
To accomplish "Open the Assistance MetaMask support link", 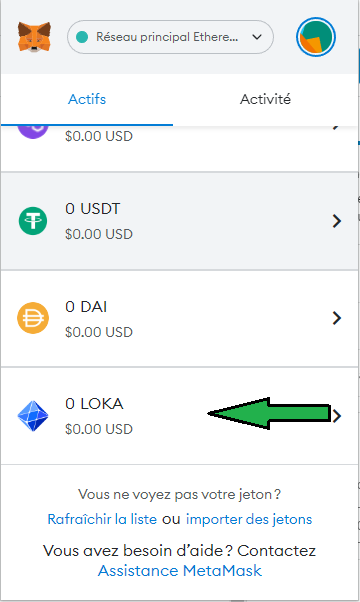I will pyautogui.click(x=180, y=571).
